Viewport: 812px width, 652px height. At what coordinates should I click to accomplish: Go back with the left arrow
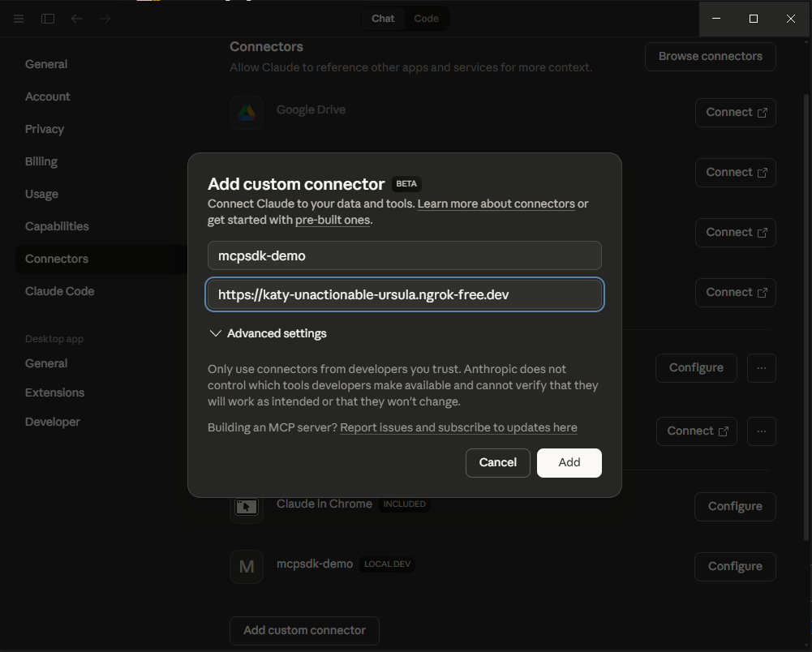point(76,19)
